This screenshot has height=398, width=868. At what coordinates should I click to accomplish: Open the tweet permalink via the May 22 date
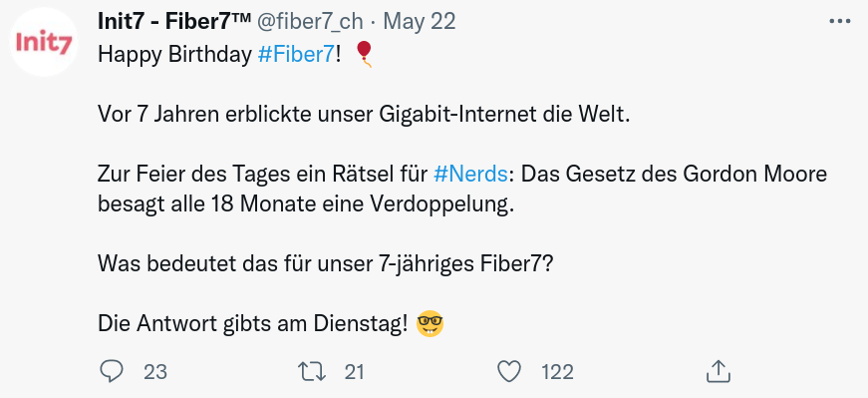coord(420,22)
